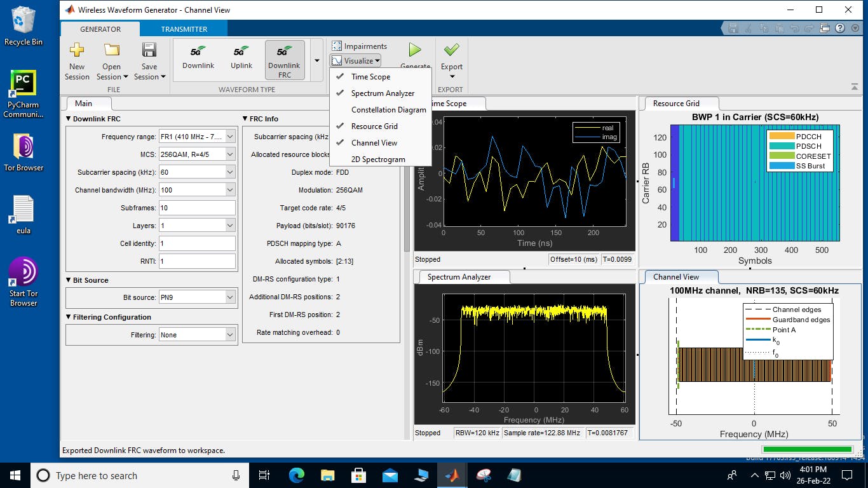Open the Frequency range dropdown
868x488 pixels.
pos(230,137)
